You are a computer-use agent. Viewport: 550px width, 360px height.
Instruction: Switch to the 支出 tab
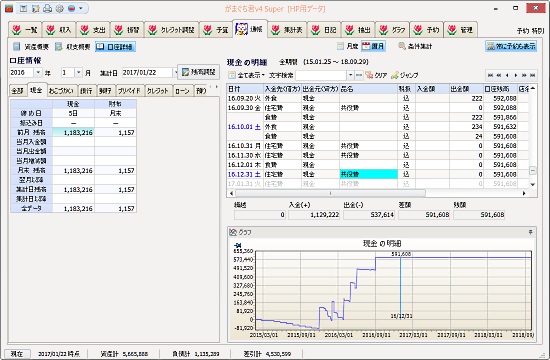point(93,30)
